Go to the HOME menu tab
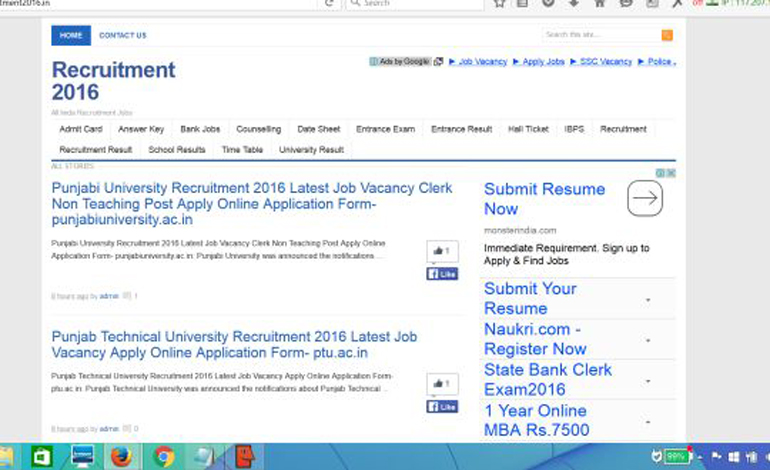The height and width of the screenshot is (470, 770). pos(71,35)
